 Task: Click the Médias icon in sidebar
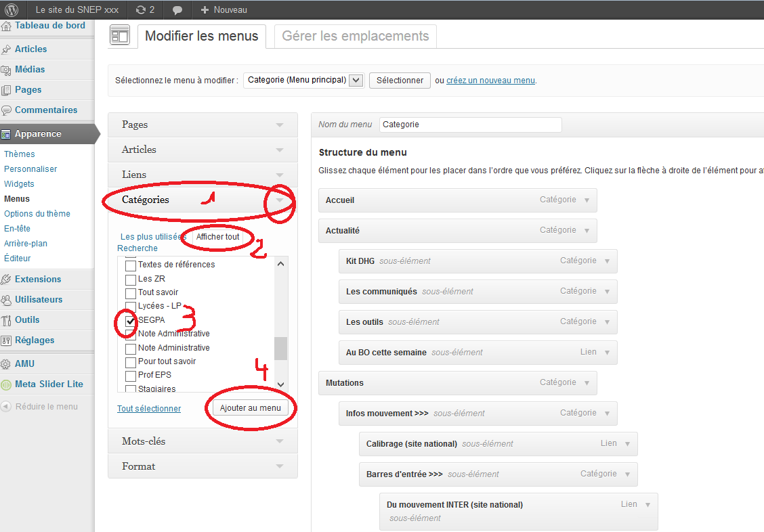7,70
